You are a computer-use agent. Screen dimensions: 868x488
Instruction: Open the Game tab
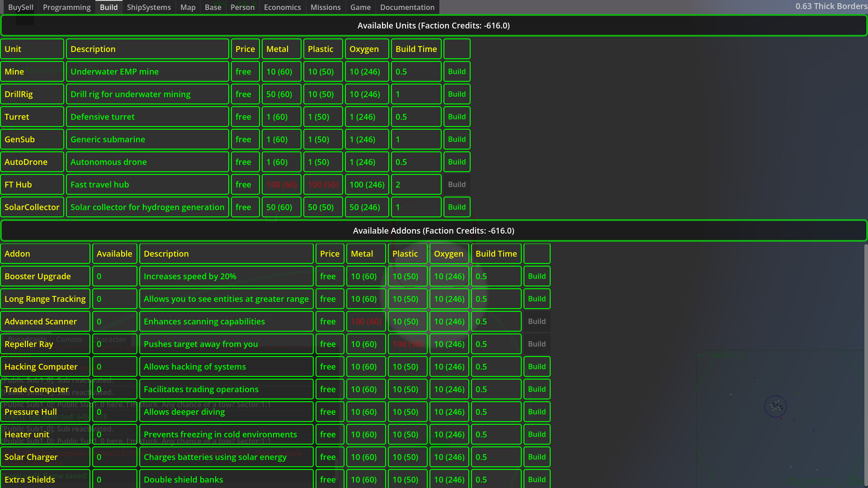pos(360,7)
